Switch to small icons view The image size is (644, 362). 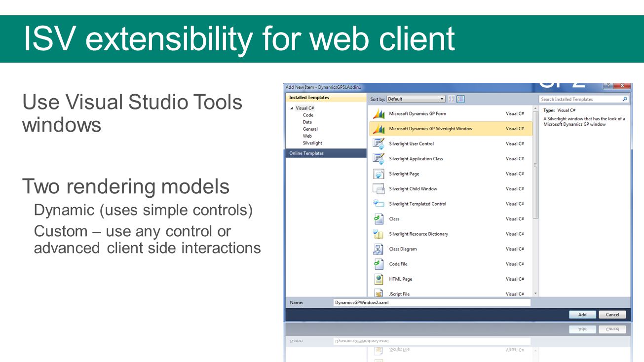coord(452,99)
